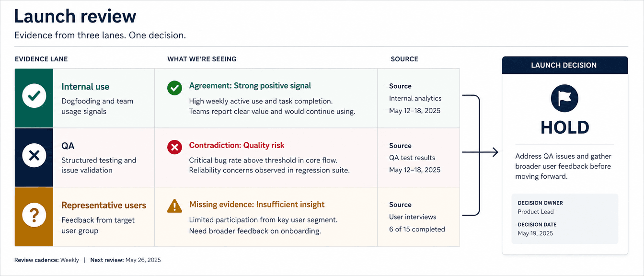Viewport: 644px width, 276px height.
Task: Click the Evidence Lane column header
Action: click(x=41, y=59)
